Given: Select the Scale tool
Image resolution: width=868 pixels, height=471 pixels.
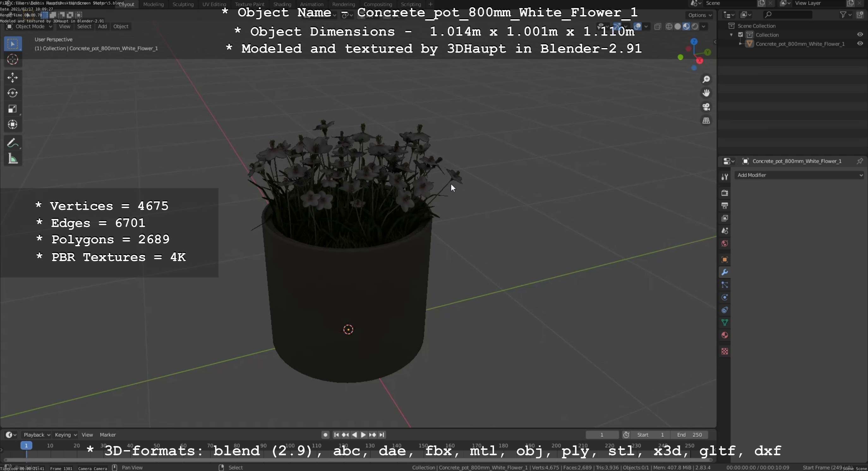Looking at the screenshot, I should [13, 109].
